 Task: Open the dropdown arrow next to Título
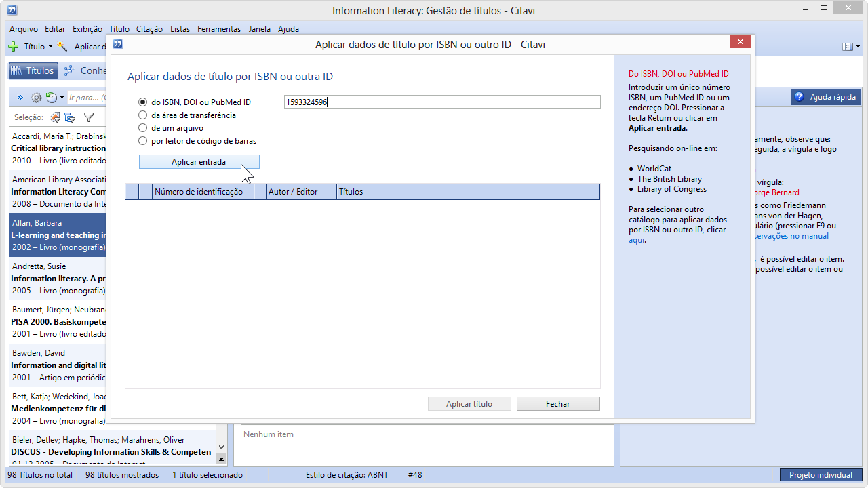[50, 47]
